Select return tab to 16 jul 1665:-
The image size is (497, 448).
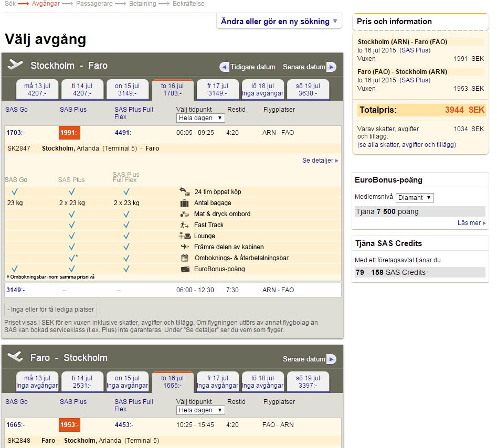[173, 382]
